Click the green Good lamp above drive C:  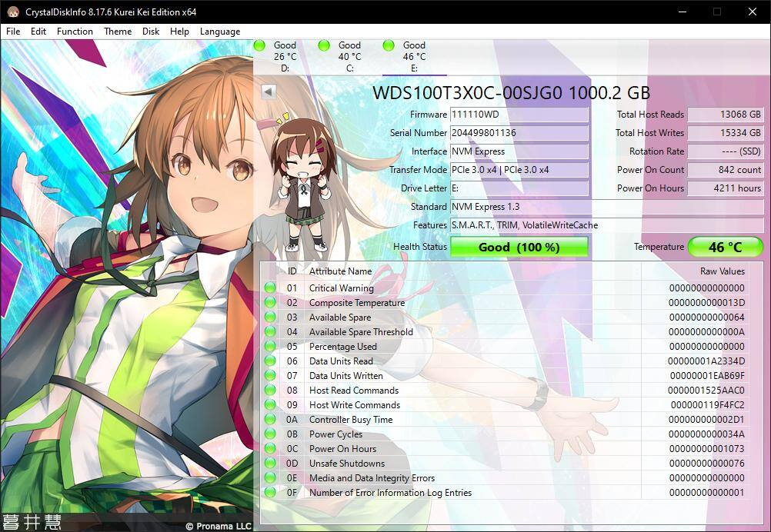324,45
